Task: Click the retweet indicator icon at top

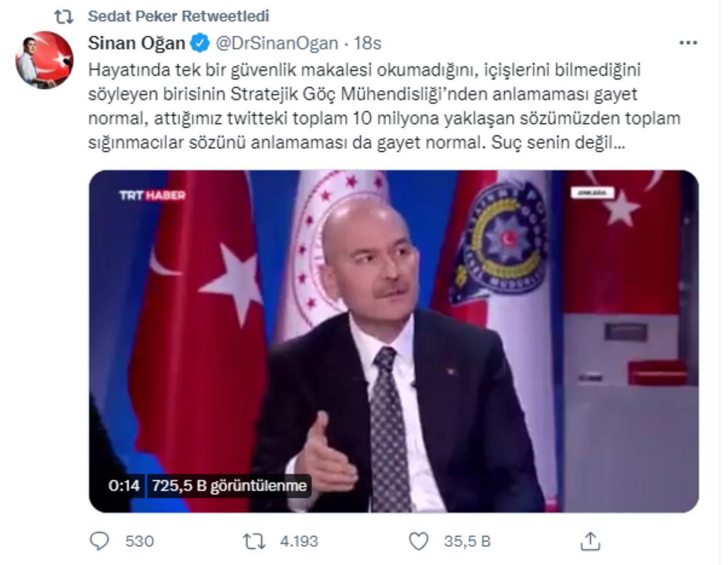Action: (x=64, y=15)
